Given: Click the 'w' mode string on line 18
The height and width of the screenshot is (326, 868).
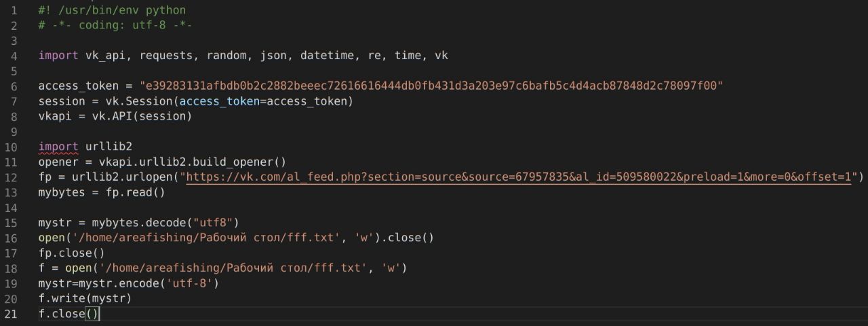Looking at the screenshot, I should pos(390,268).
